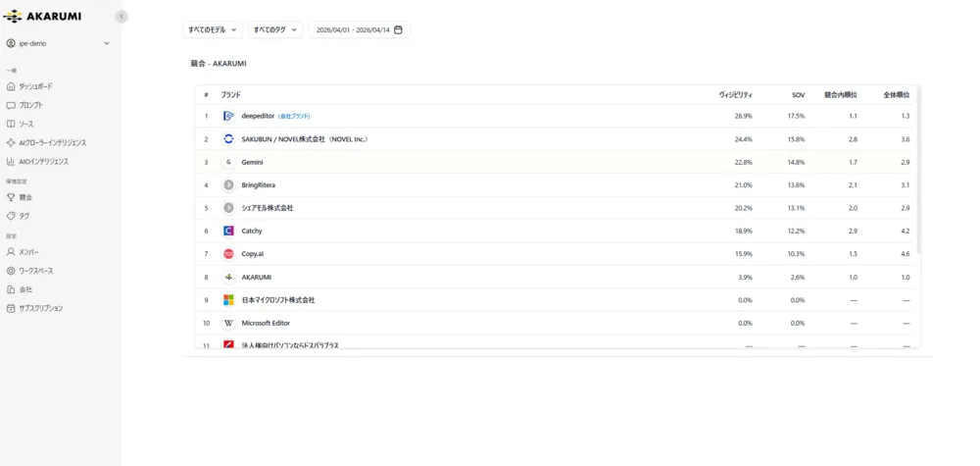Click the 競合 trophy icon in sidebar
This screenshot has height=466, width=980.
pos(11,197)
